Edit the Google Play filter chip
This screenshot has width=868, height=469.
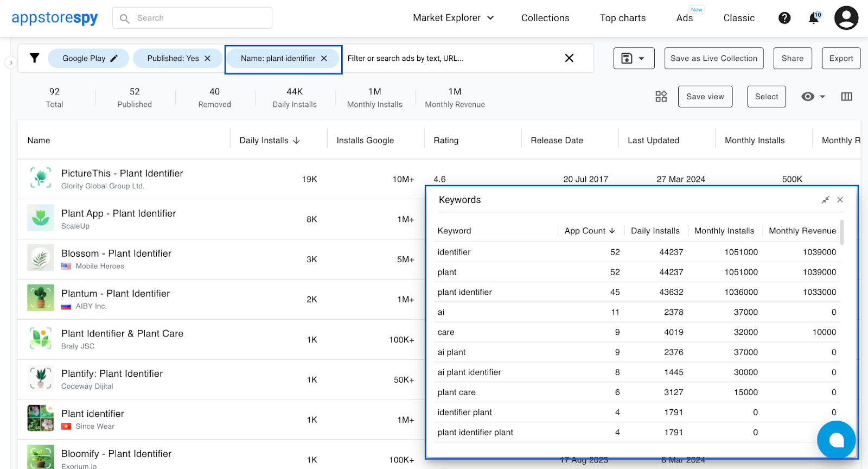[x=114, y=58]
